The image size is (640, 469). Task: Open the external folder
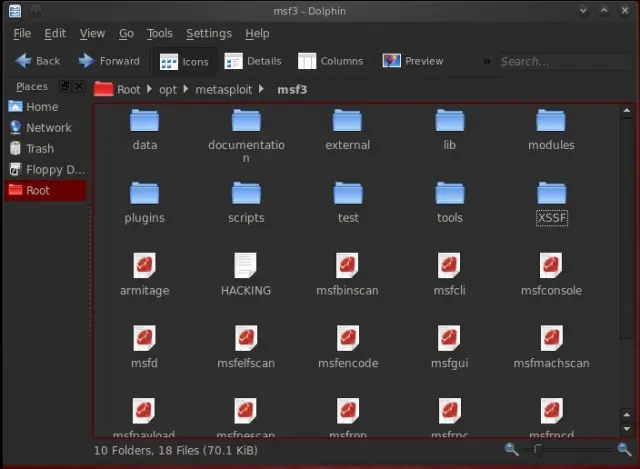[x=347, y=130]
